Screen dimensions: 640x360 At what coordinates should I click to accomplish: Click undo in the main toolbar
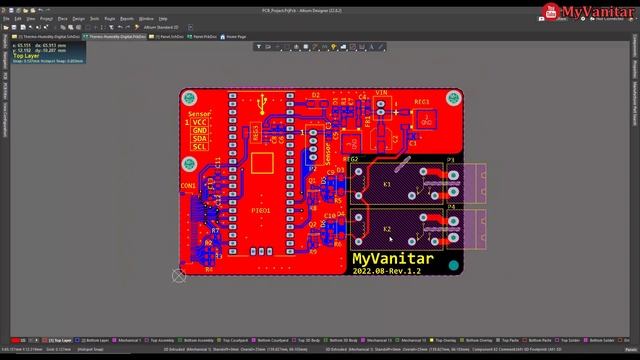pyautogui.click(x=119, y=27)
